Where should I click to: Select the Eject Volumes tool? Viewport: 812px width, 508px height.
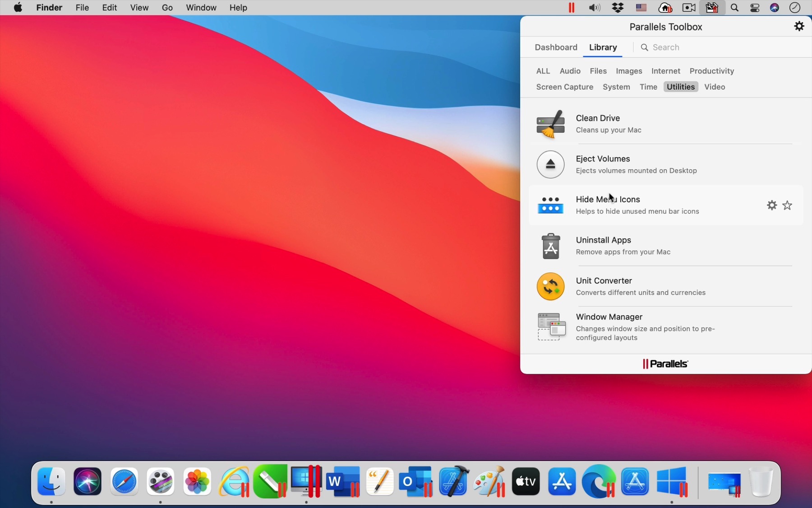click(603, 164)
